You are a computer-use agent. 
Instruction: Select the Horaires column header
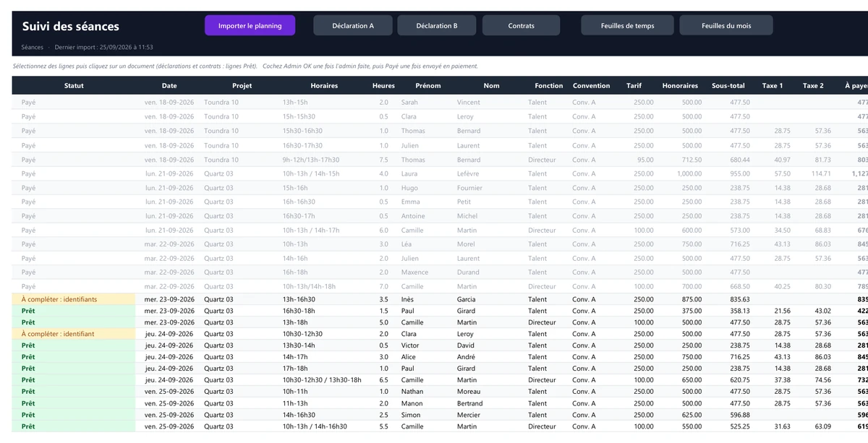(x=324, y=85)
